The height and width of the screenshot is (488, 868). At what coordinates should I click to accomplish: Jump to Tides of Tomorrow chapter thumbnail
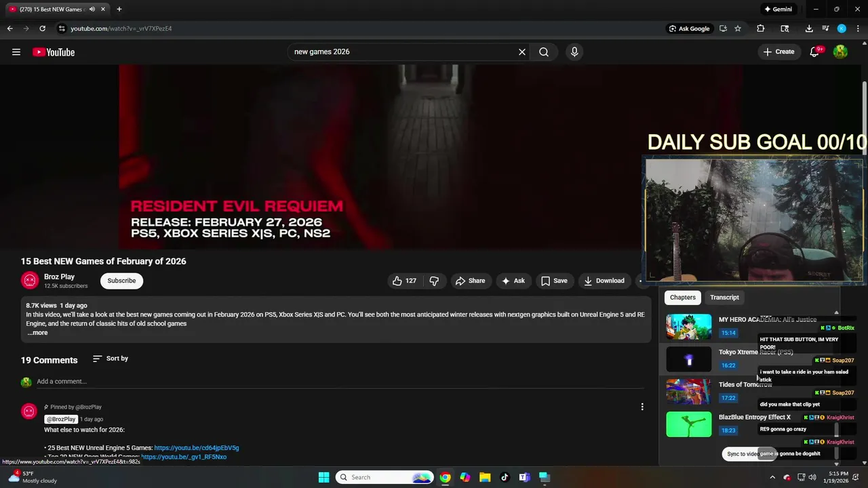point(689,392)
